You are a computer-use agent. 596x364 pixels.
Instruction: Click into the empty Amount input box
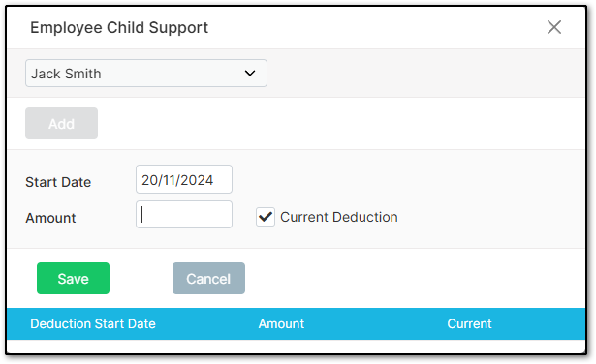tap(184, 215)
